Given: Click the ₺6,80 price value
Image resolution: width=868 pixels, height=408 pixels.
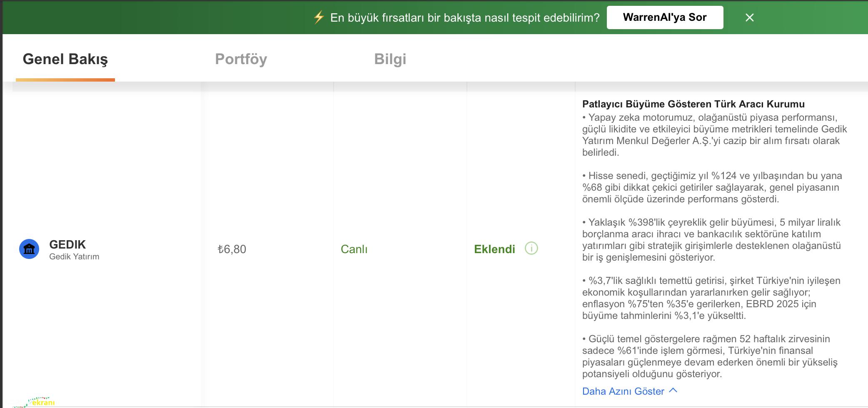Looking at the screenshot, I should pos(232,249).
